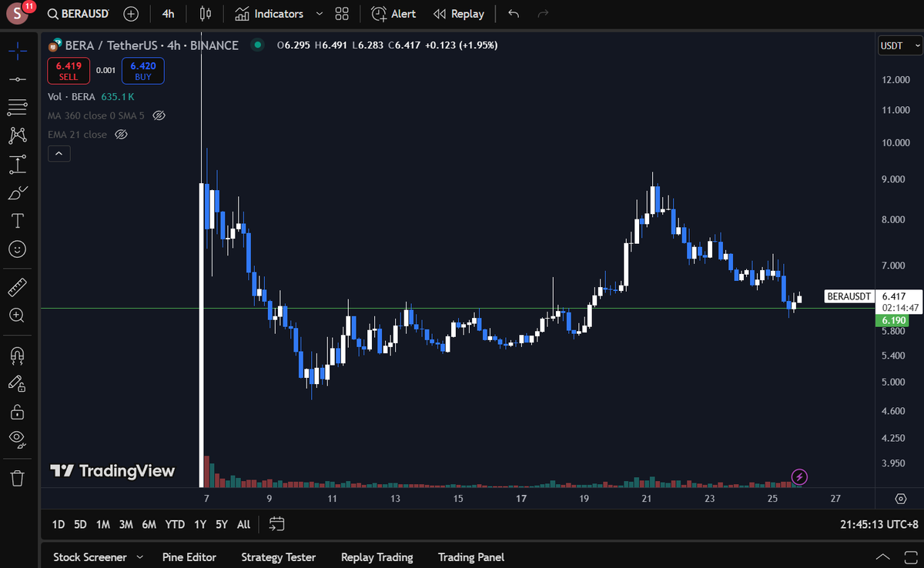
Task: Toggle stay in drawing mode
Action: pos(17,383)
